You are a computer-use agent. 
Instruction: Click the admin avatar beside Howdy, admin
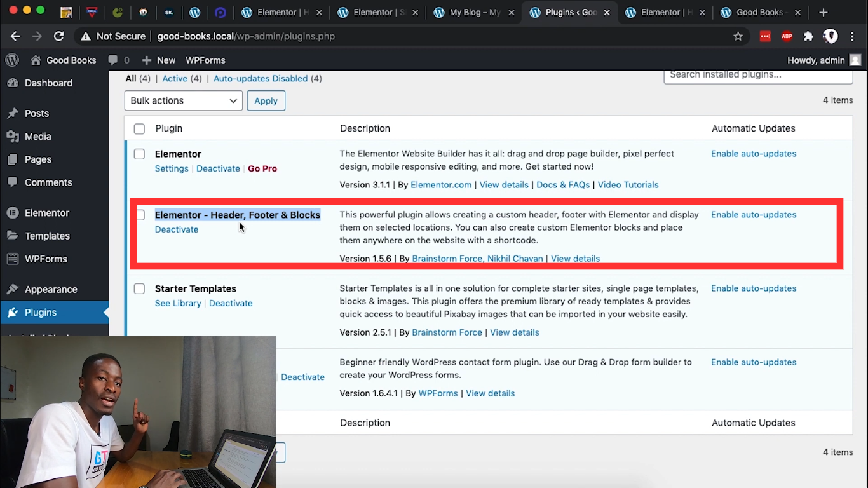[x=855, y=60]
